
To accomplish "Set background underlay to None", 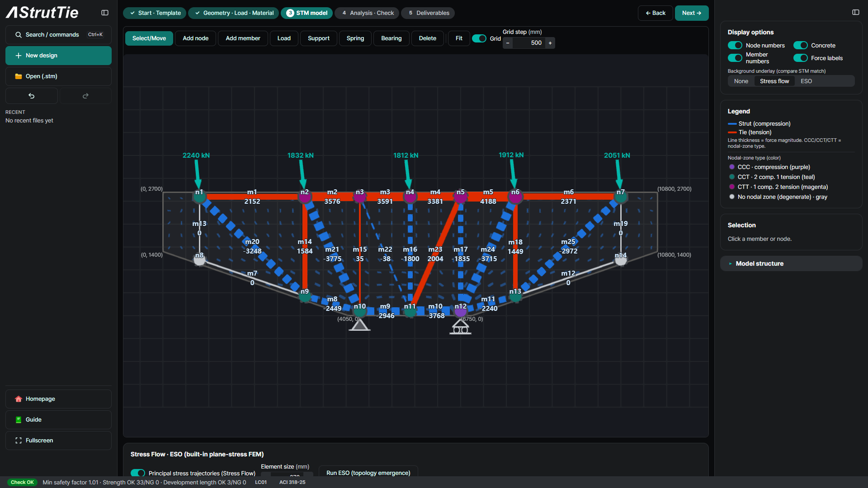I will 741,81.
